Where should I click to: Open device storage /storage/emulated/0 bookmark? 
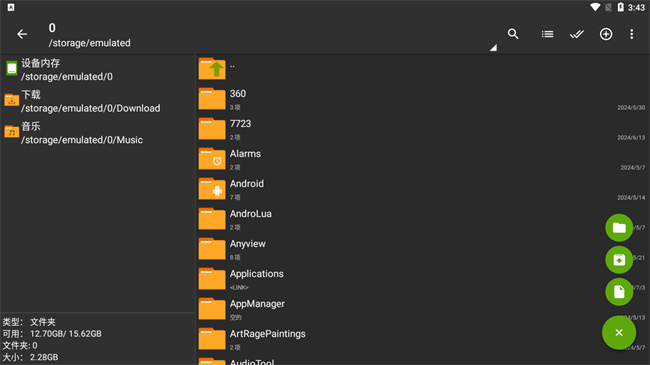[x=98, y=70]
